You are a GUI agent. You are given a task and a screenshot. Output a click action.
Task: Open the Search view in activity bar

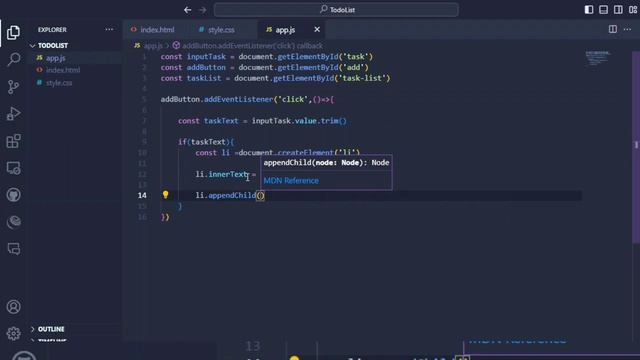[13, 60]
